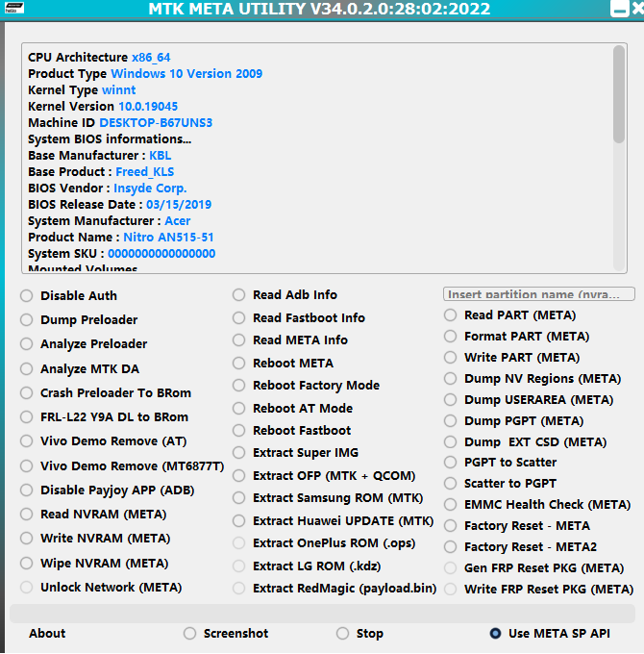Minimize the MTK META UTILITY window

pyautogui.click(x=619, y=9)
